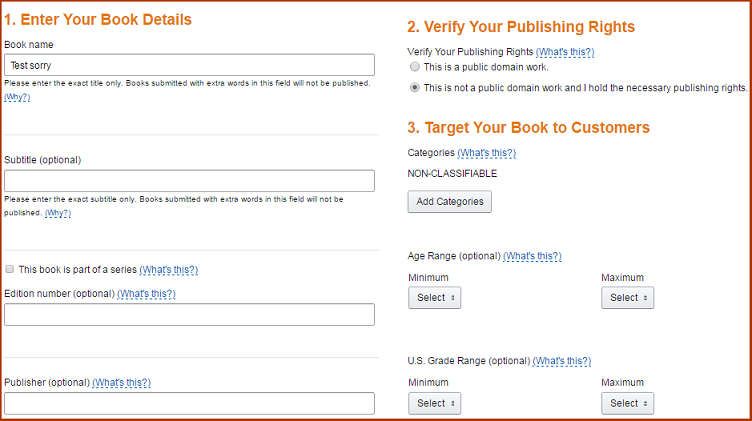Focus the Publisher text field

(x=189, y=403)
